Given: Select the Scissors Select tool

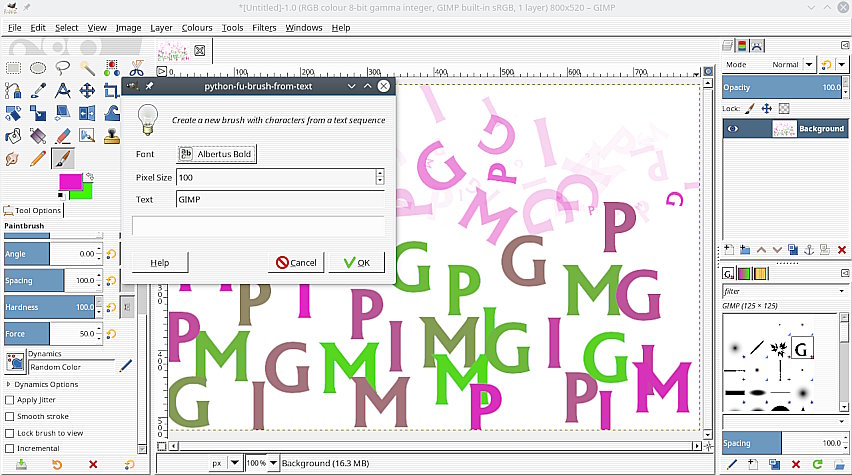Looking at the screenshot, I should click(136, 68).
